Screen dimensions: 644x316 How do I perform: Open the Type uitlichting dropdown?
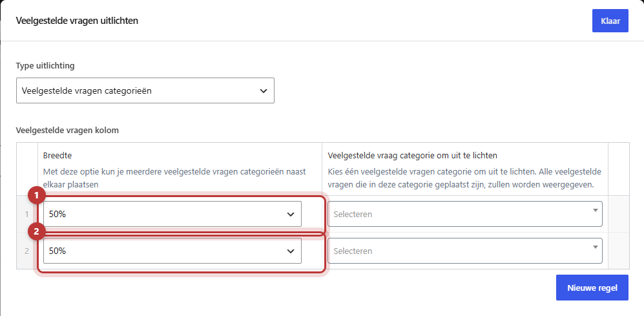145,91
